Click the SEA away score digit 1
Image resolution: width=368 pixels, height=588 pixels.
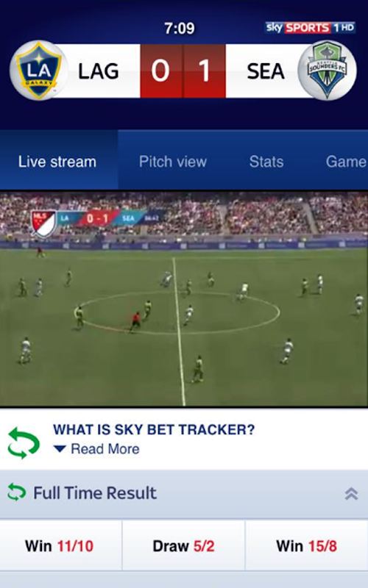(205, 71)
